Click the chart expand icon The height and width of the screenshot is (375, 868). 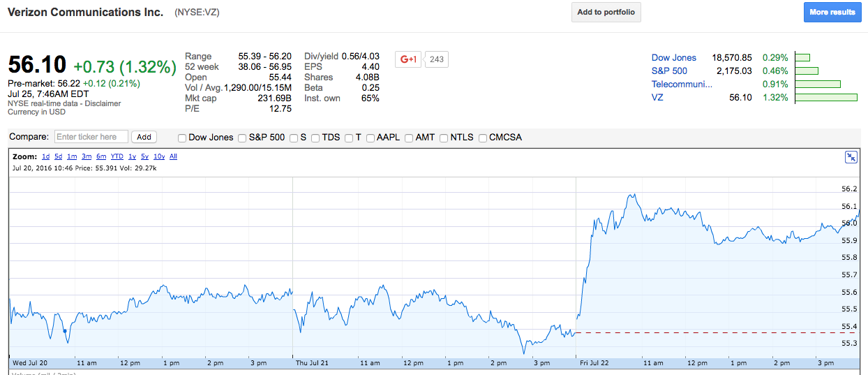851,157
